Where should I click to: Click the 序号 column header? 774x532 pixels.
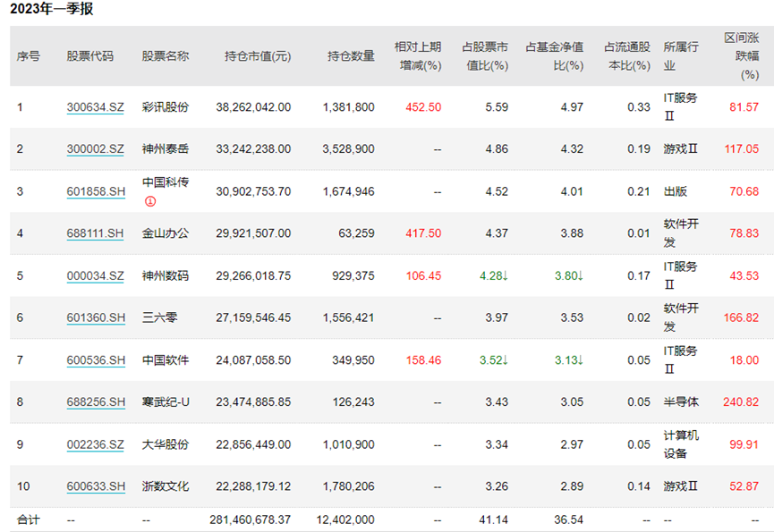[28, 56]
